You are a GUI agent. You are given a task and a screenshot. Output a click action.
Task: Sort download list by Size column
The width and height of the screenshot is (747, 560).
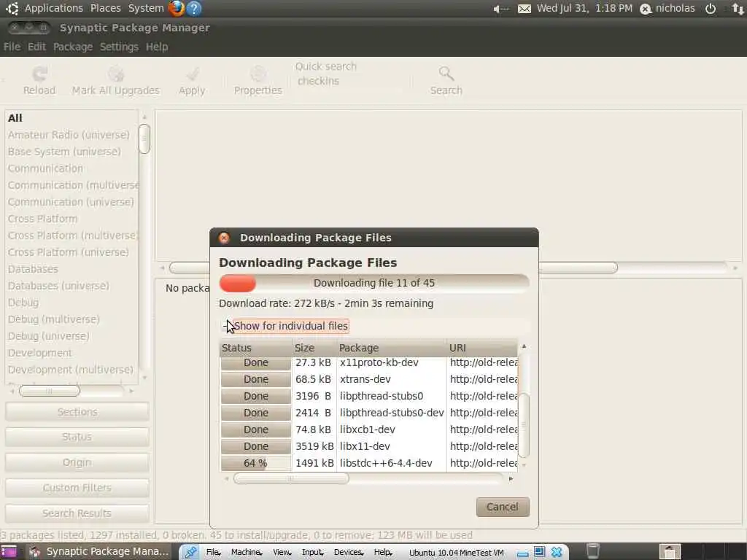coord(314,348)
